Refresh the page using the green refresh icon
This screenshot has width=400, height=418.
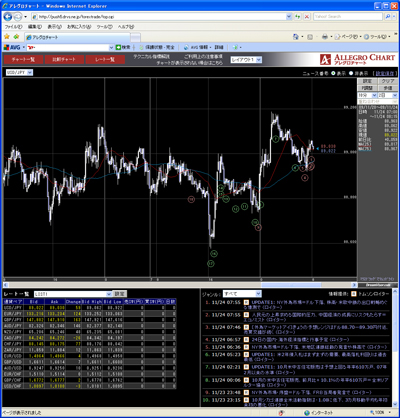click(298, 16)
